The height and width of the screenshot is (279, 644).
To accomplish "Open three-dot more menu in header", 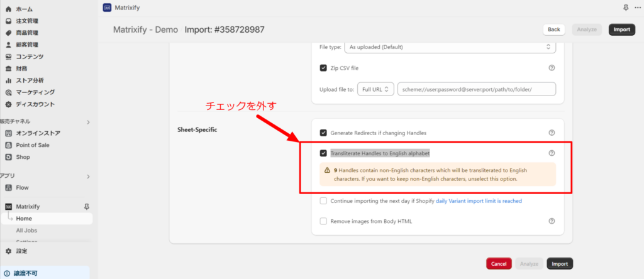I will 637,8.
